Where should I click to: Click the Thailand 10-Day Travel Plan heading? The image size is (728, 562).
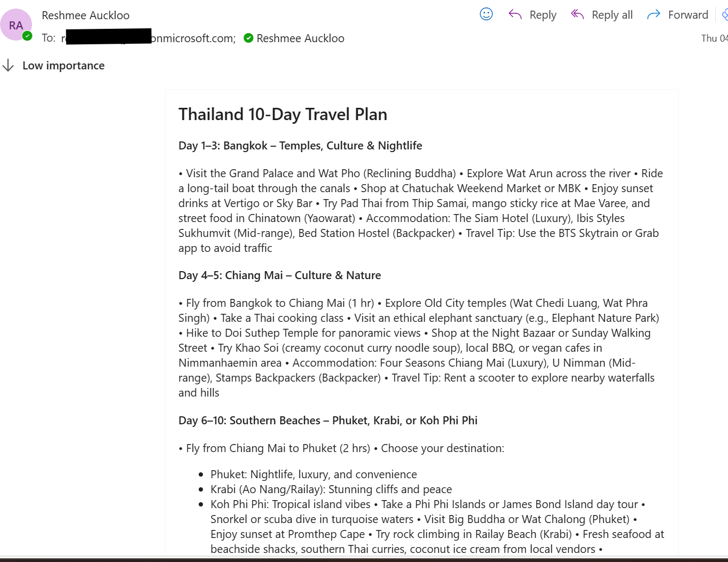283,114
